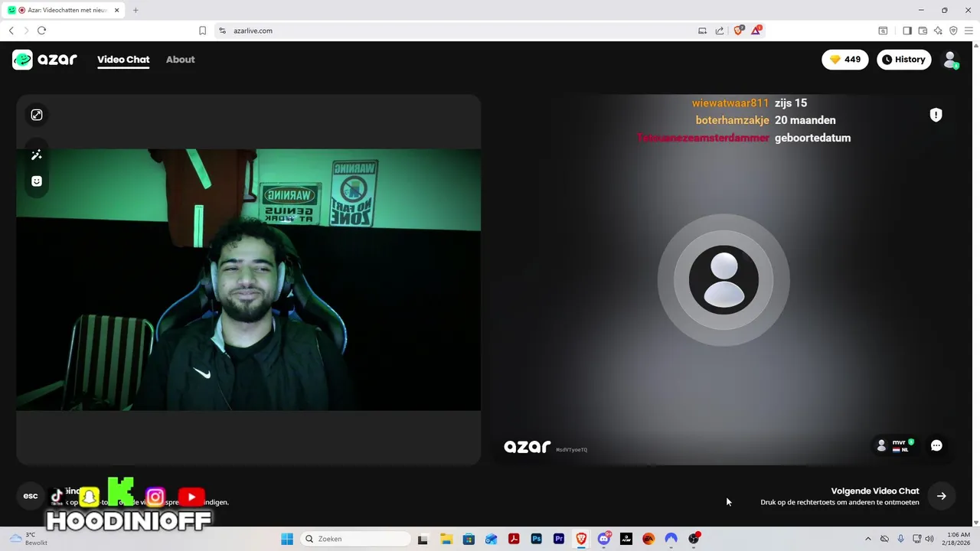
Task: Open a new browser tab
Action: coord(136,10)
